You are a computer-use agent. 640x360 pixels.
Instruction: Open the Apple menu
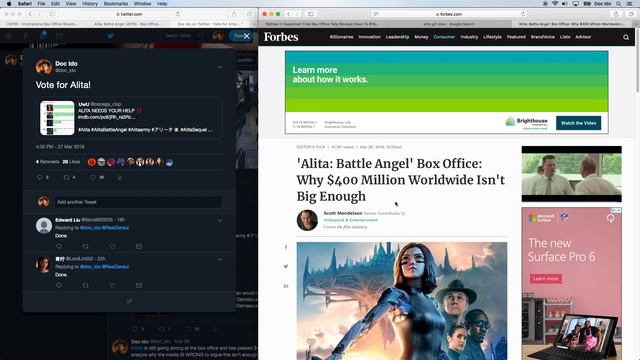[x=9, y=4]
